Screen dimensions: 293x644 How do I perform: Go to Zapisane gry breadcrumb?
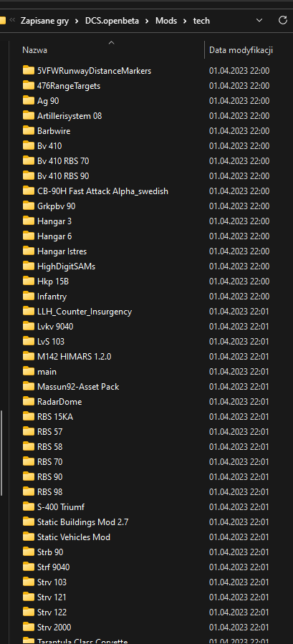pyautogui.click(x=44, y=21)
